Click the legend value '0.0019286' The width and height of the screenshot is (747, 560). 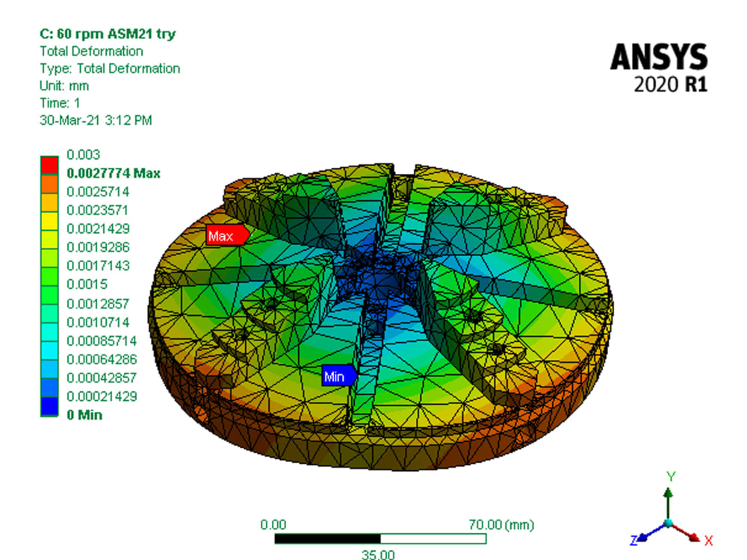click(98, 247)
